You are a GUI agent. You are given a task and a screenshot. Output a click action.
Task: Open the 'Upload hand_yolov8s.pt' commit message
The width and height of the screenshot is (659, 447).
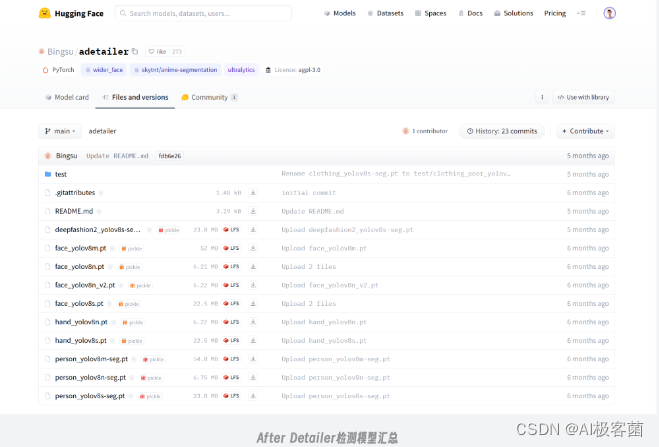pos(324,341)
